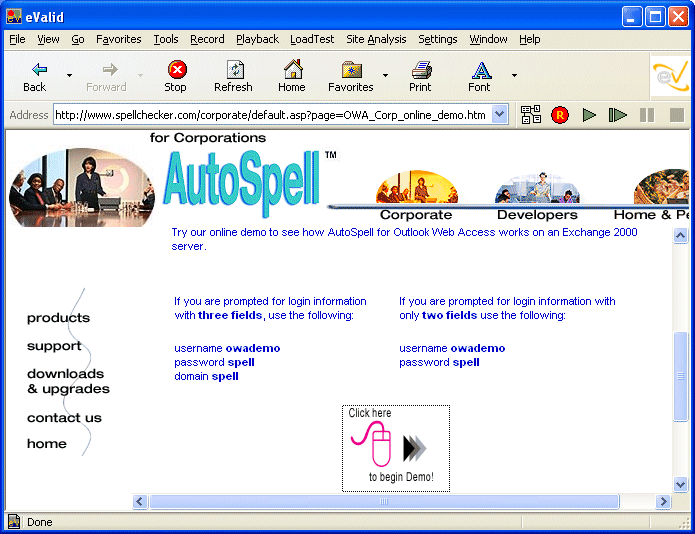
Task: Click the home sidebar link
Action: (x=47, y=444)
